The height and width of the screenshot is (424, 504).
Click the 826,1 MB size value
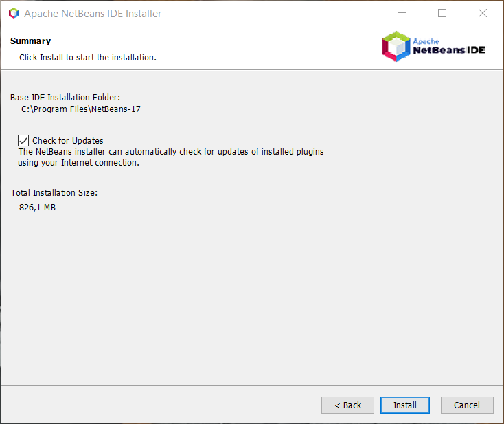(37, 207)
